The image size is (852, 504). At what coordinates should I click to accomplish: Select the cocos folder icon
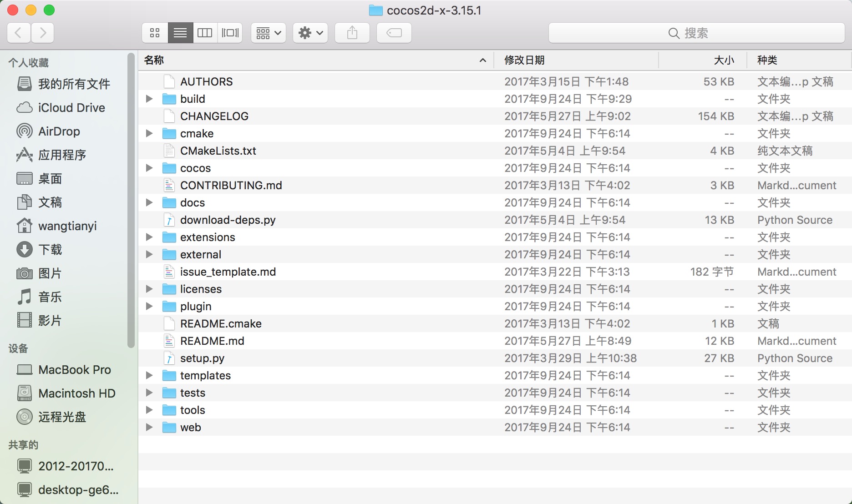169,168
